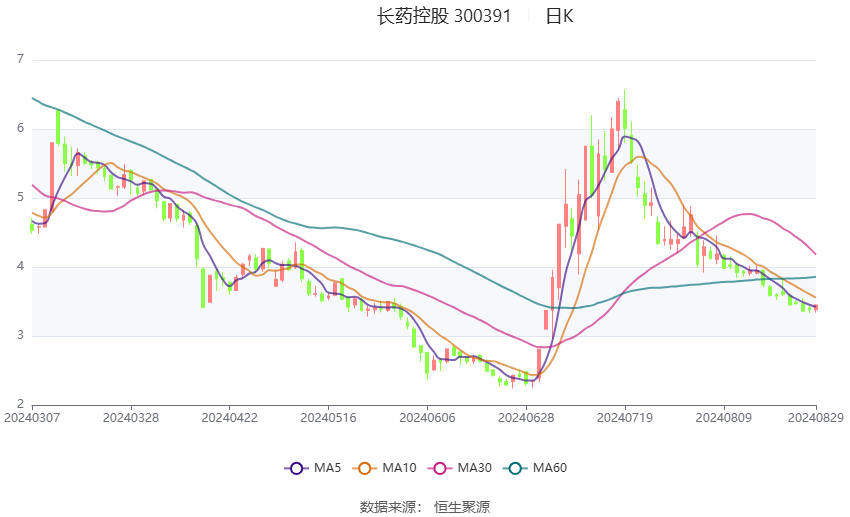The image size is (850, 517).
Task: Click y-axis value label 7
Action: coord(21,59)
